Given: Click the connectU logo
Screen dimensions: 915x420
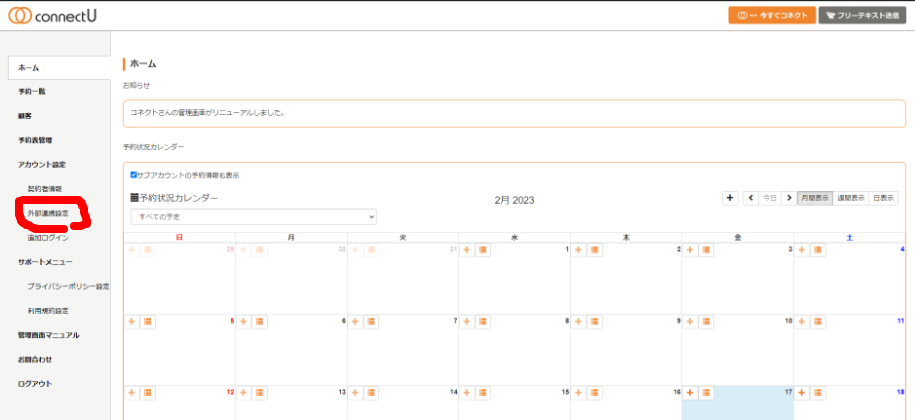Looking at the screenshot, I should (62, 16).
